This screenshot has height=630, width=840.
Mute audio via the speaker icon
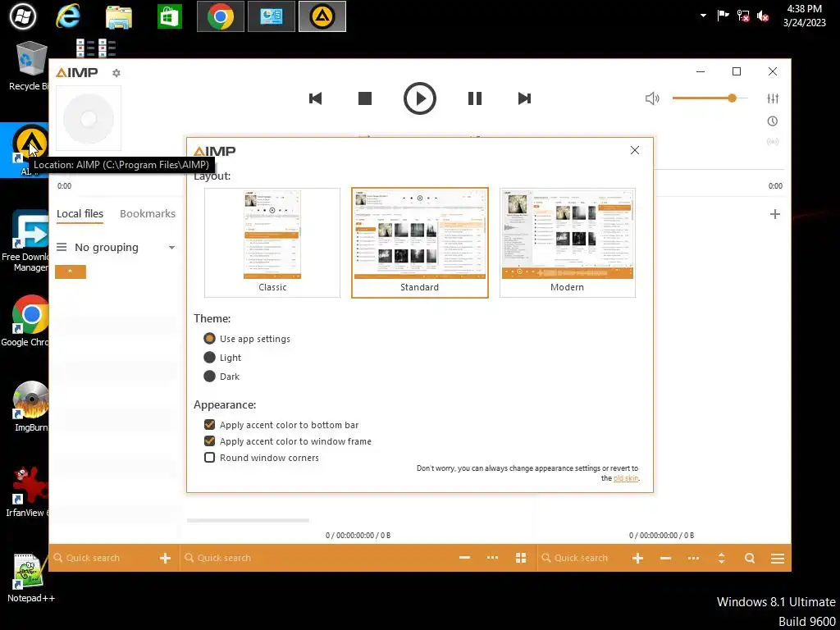652,98
